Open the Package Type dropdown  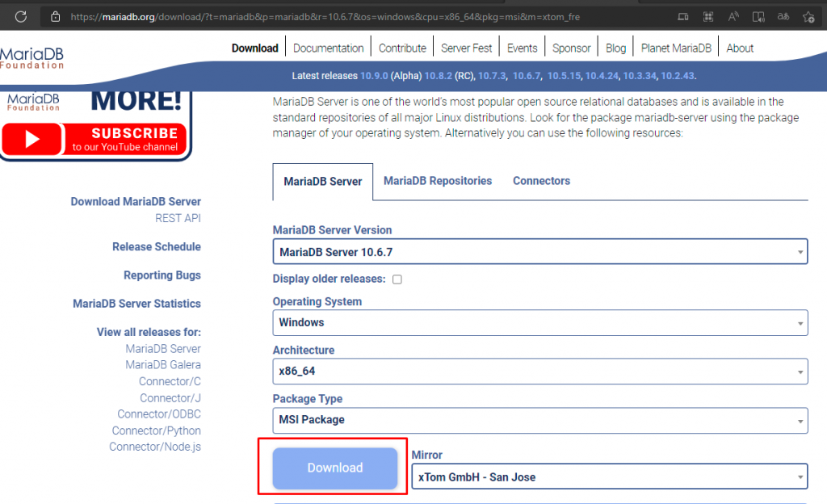[x=539, y=420]
